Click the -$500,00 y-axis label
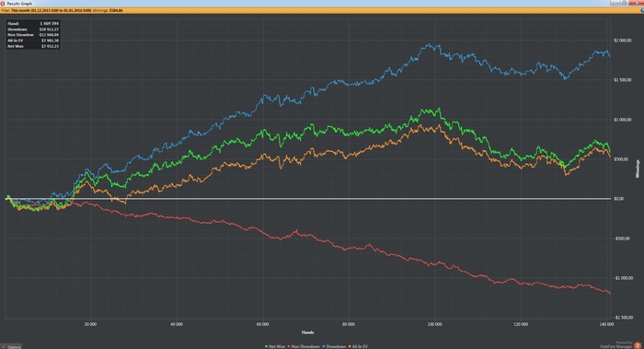 click(x=621, y=238)
